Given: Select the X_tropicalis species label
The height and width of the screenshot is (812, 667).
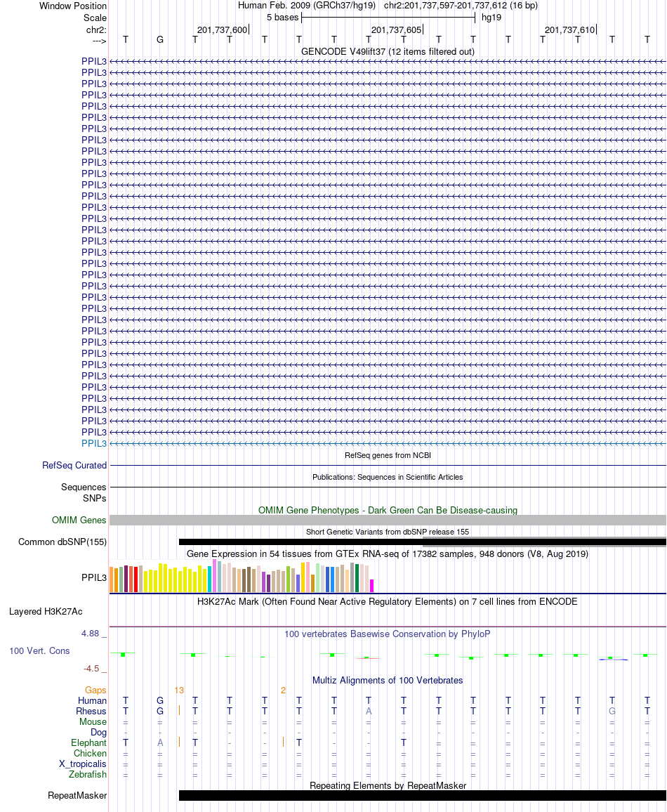Looking at the screenshot, I should coord(83,764).
